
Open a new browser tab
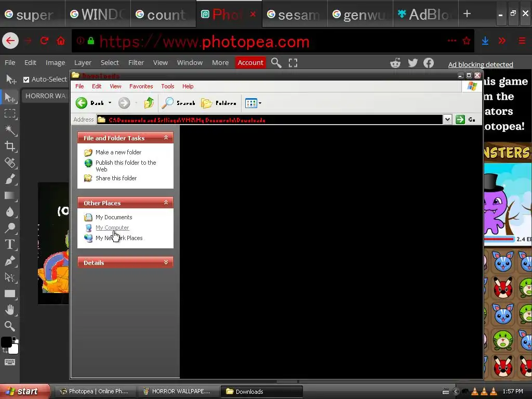[467, 14]
